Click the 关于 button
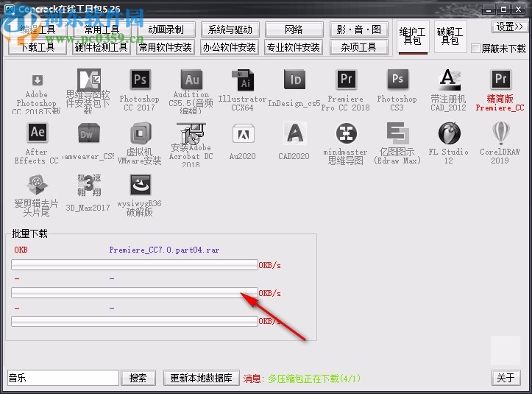The image size is (532, 394). coord(506,377)
